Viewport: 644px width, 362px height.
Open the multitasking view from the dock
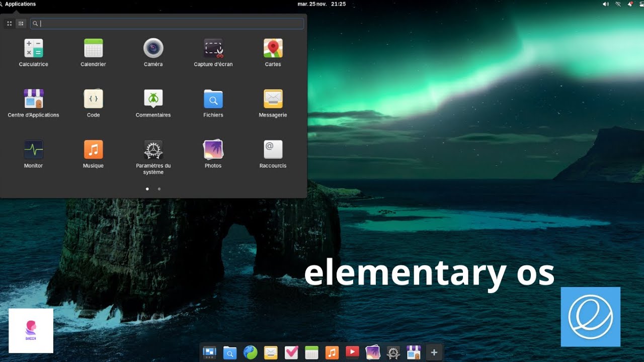(209, 352)
